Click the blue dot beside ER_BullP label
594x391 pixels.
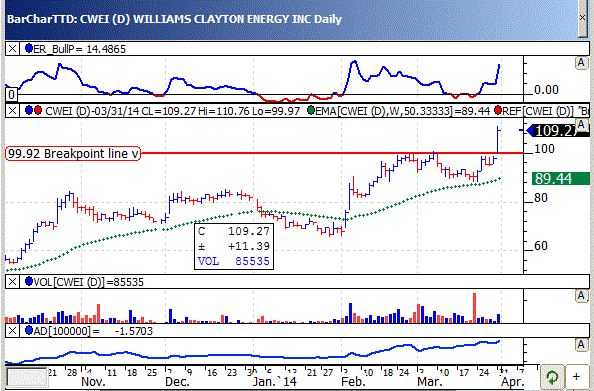[x=29, y=49]
